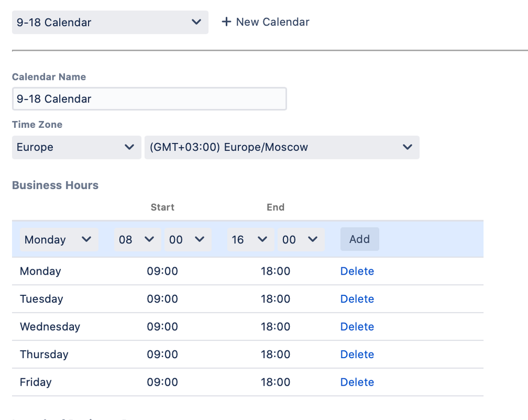Select the Wednesday row day label

point(50,326)
